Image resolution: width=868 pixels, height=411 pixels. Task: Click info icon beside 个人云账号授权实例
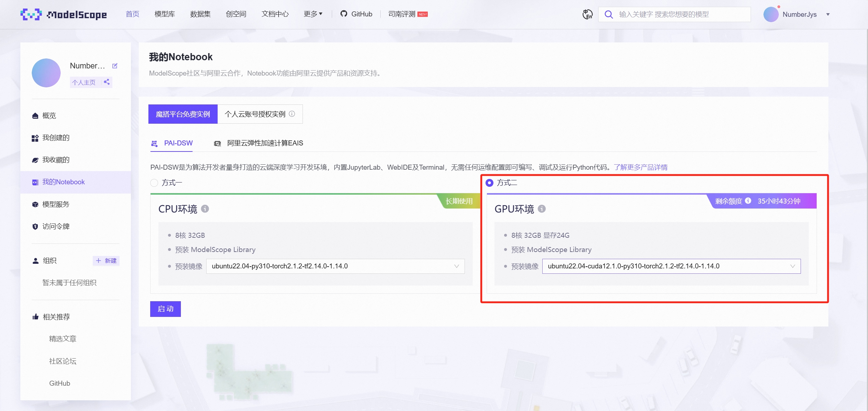pyautogui.click(x=292, y=114)
